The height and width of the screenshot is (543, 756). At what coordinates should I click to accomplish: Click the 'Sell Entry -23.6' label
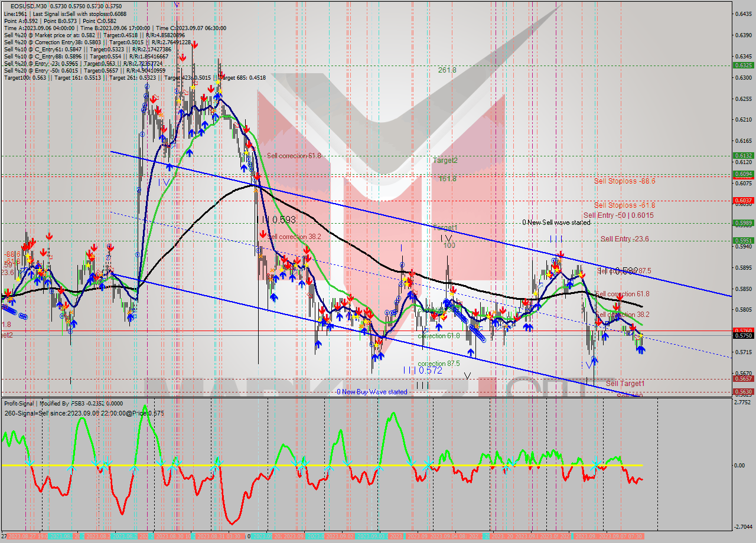pos(625,238)
